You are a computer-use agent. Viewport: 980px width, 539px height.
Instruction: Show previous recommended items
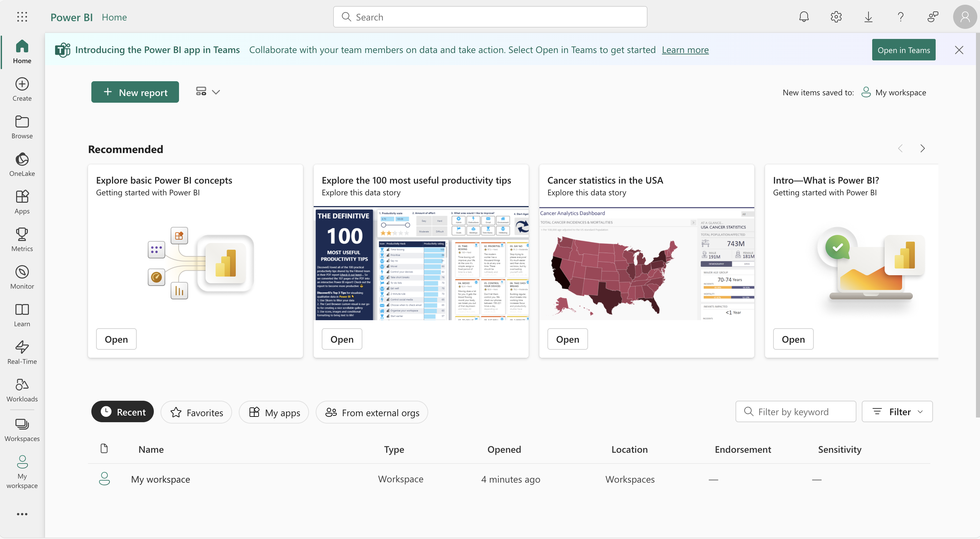(900, 149)
